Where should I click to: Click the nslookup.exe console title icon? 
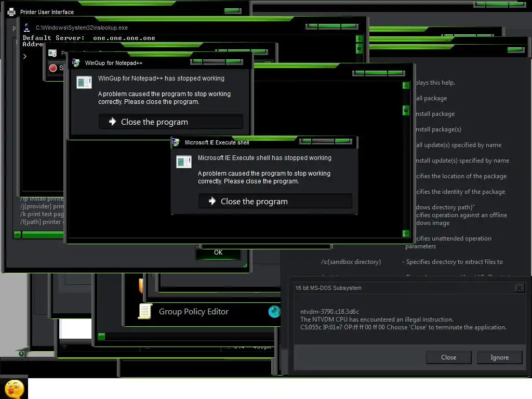(x=26, y=27)
